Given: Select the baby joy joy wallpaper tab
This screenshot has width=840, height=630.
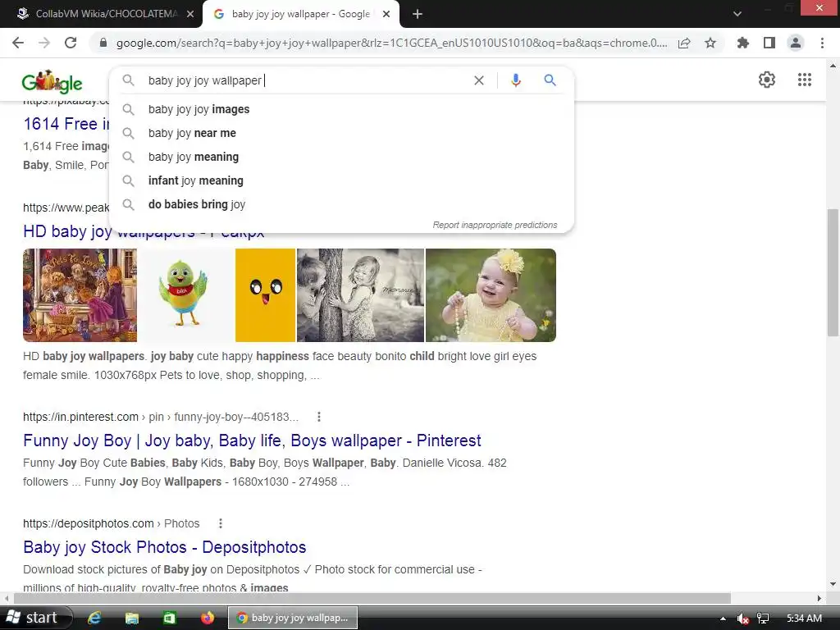Looking at the screenshot, I should (300, 14).
